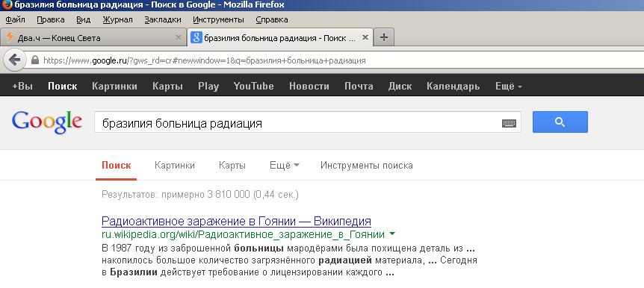The width and height of the screenshot is (644, 288).
Task: Open Радиоактивное заражение в Гоянии Wikipedia link
Action: pos(236,221)
